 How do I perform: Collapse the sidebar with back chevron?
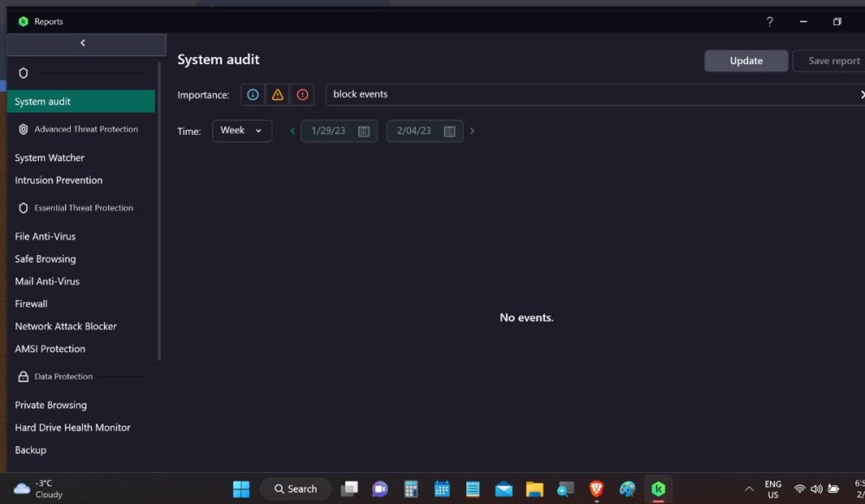point(83,43)
